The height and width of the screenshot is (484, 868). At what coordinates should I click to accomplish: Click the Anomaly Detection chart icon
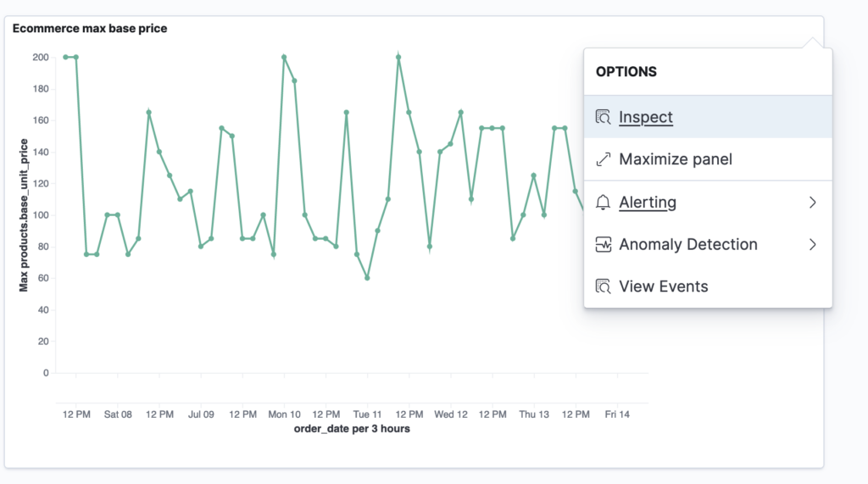coord(603,244)
